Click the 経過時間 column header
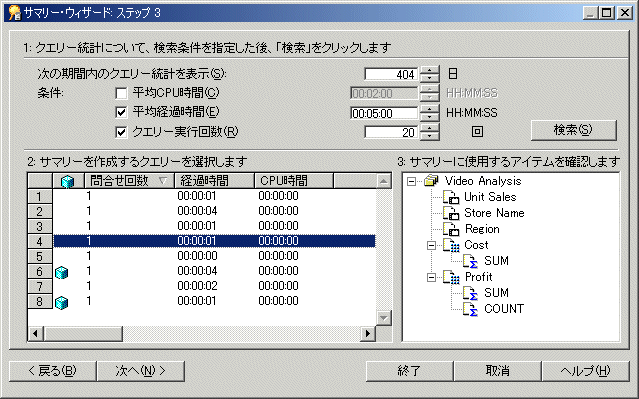 tap(214, 181)
